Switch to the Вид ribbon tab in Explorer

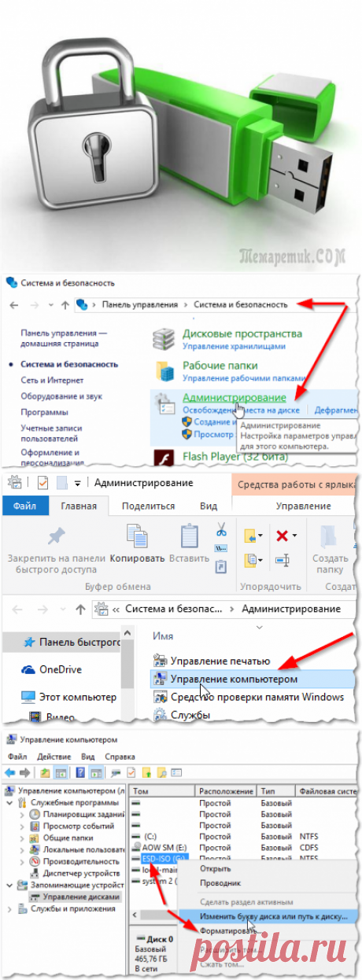[209, 507]
